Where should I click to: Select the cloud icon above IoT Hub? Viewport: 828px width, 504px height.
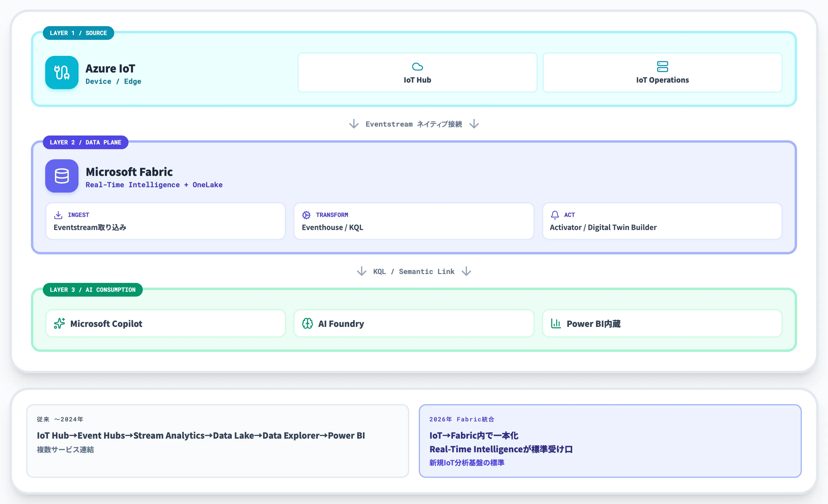417,67
